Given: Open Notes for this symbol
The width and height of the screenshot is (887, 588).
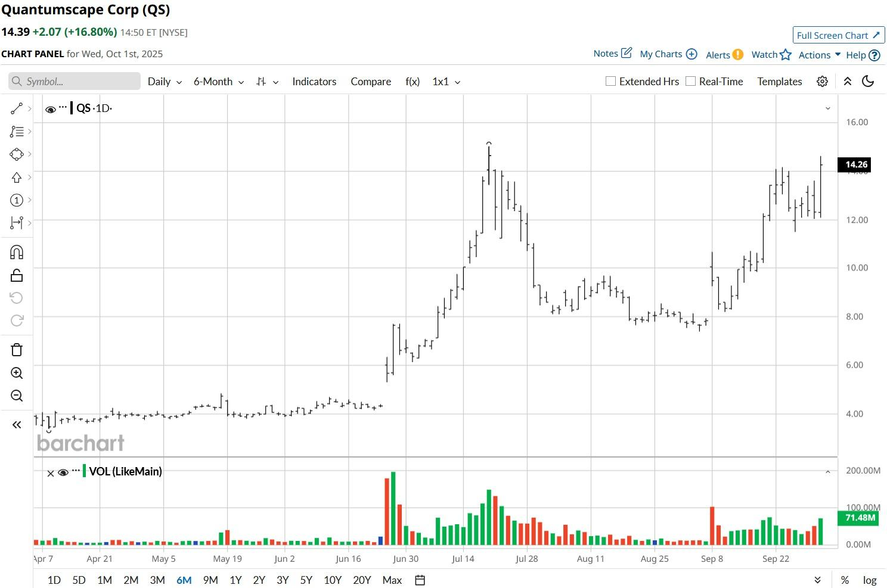Looking at the screenshot, I should [x=612, y=54].
